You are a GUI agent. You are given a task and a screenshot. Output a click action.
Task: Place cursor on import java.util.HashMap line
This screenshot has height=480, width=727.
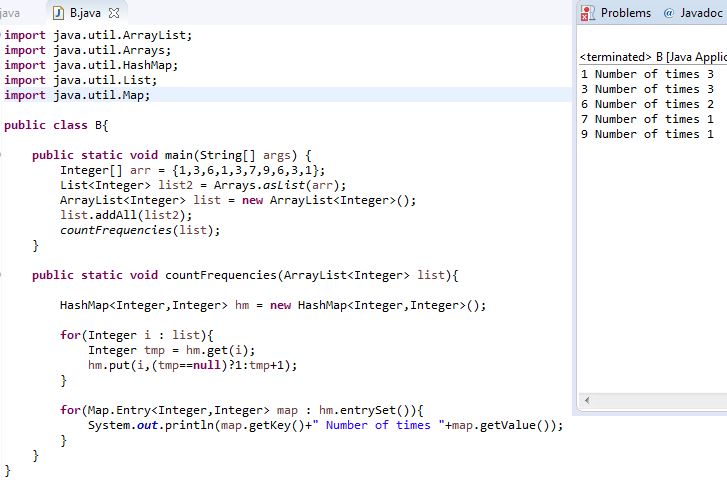tap(91, 65)
